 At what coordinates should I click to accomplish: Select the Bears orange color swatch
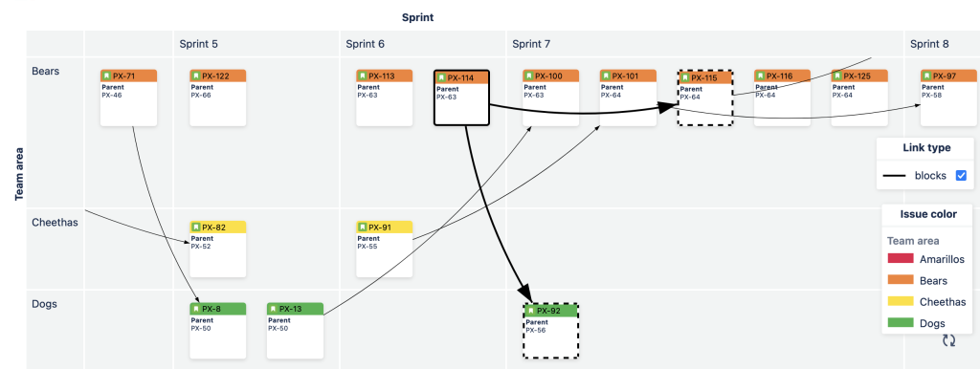pyautogui.click(x=900, y=281)
